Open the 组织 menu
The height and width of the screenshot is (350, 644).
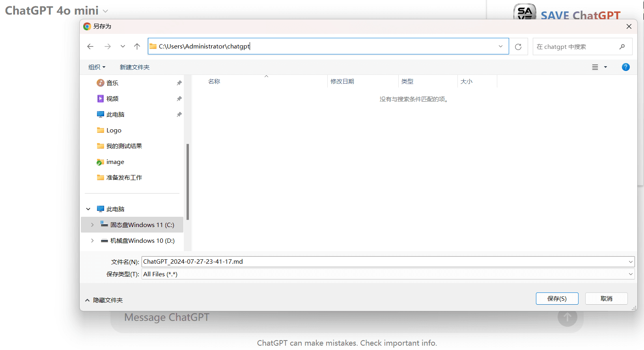(97, 67)
